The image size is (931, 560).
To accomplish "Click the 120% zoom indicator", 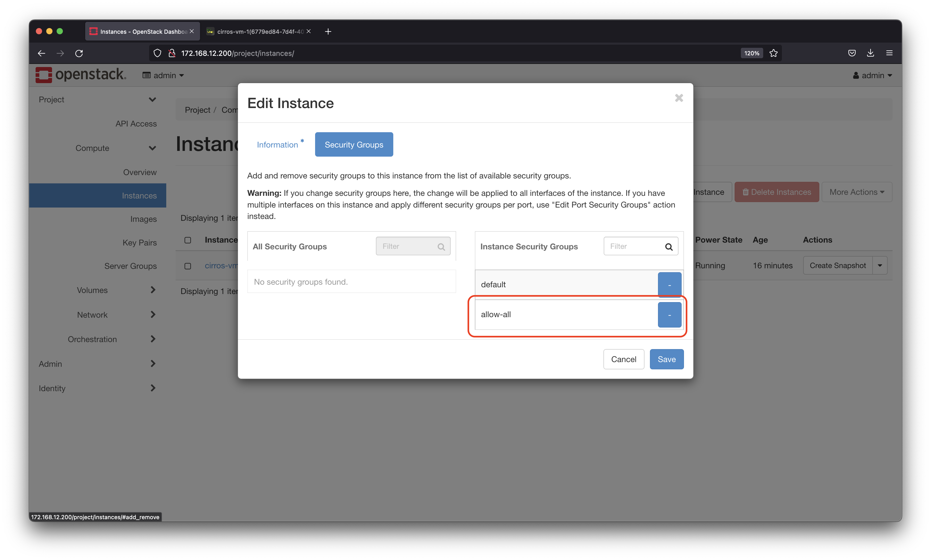I will tap(752, 53).
